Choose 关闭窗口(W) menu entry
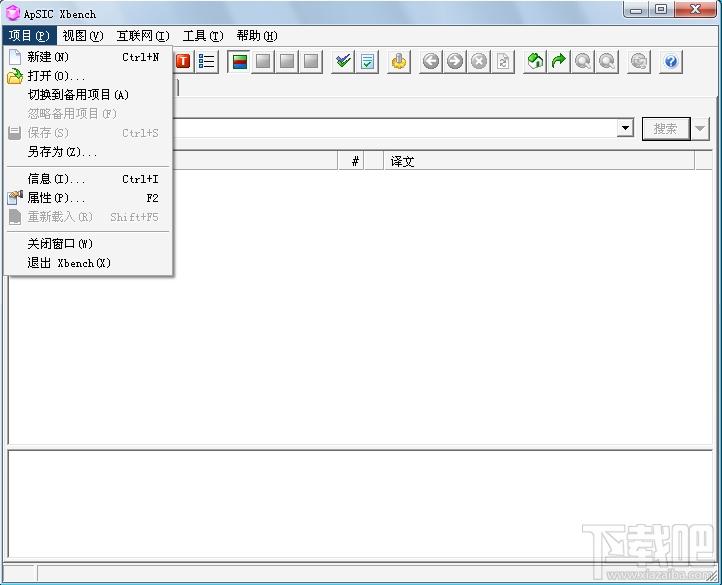722x585 pixels. (88, 244)
